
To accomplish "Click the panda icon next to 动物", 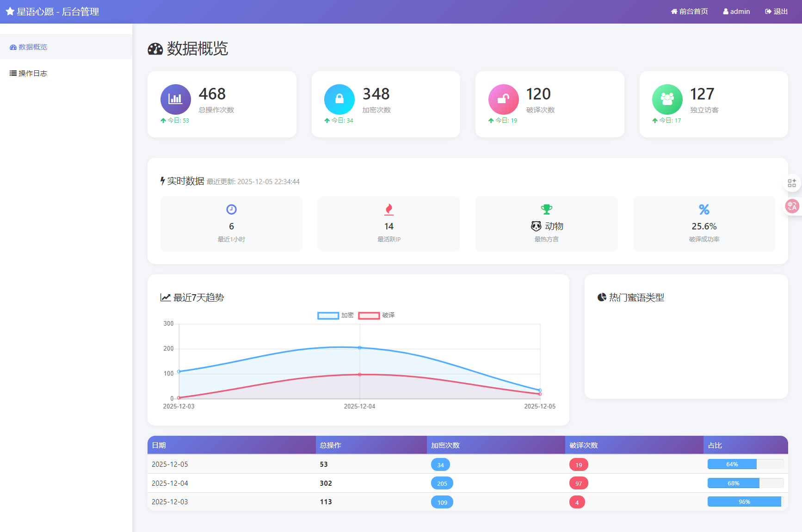I will coord(537,226).
